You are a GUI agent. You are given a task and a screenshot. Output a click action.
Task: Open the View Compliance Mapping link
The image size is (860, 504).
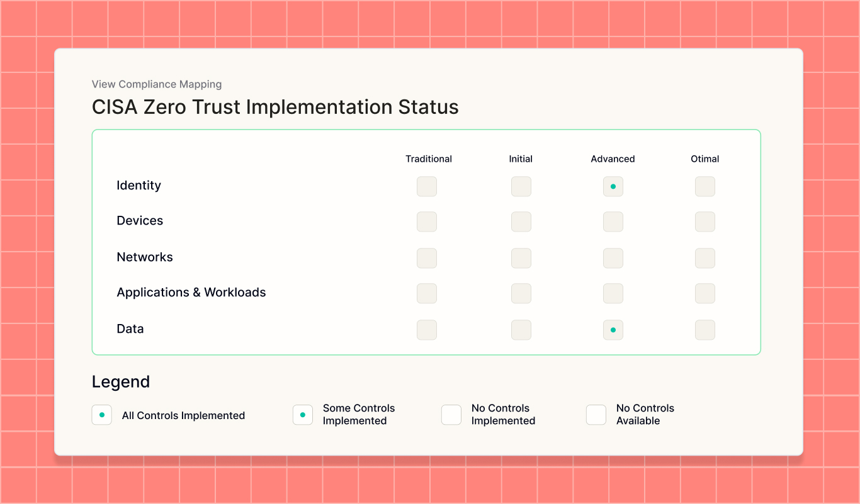(x=157, y=84)
